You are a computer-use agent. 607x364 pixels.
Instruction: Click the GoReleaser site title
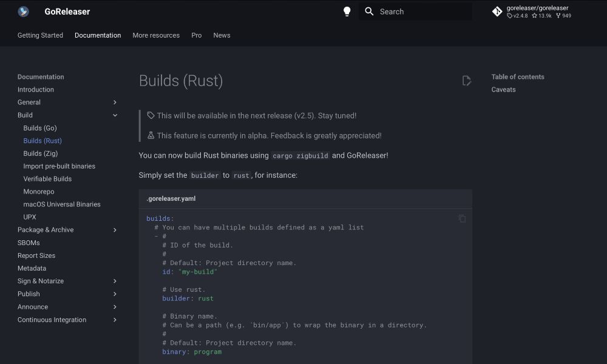[x=67, y=12]
